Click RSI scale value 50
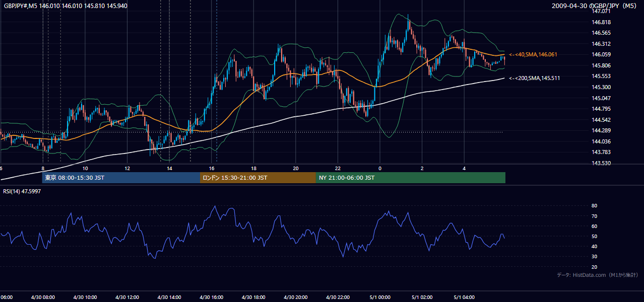This screenshot has width=644, height=302. (594, 236)
